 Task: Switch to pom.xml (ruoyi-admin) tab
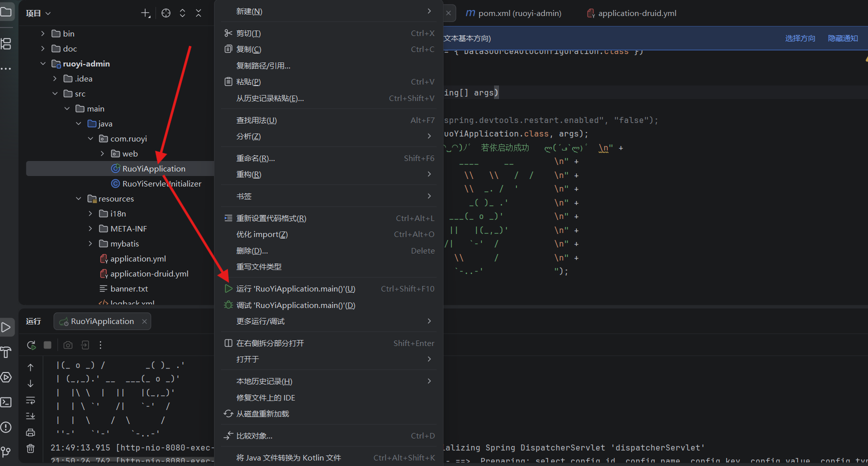point(513,13)
